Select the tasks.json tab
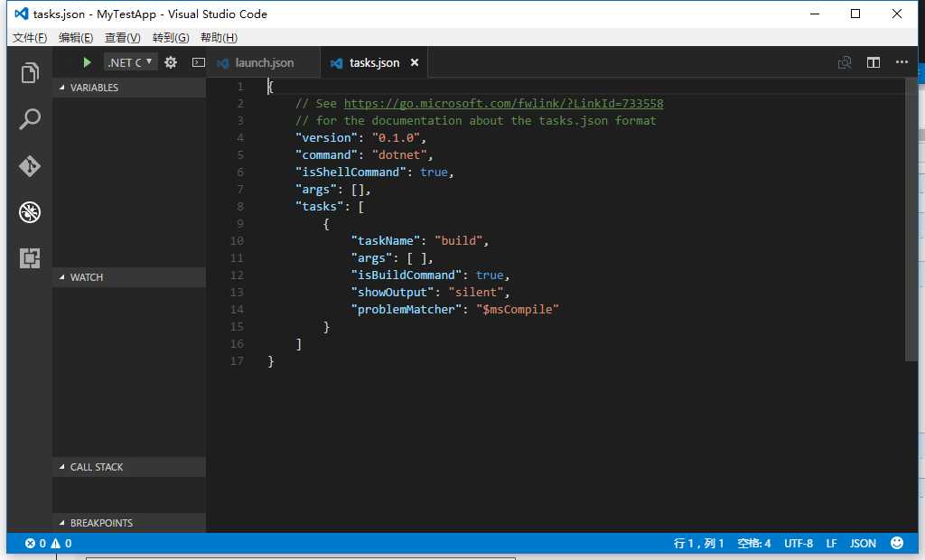This screenshot has height=560, width=925. (374, 62)
